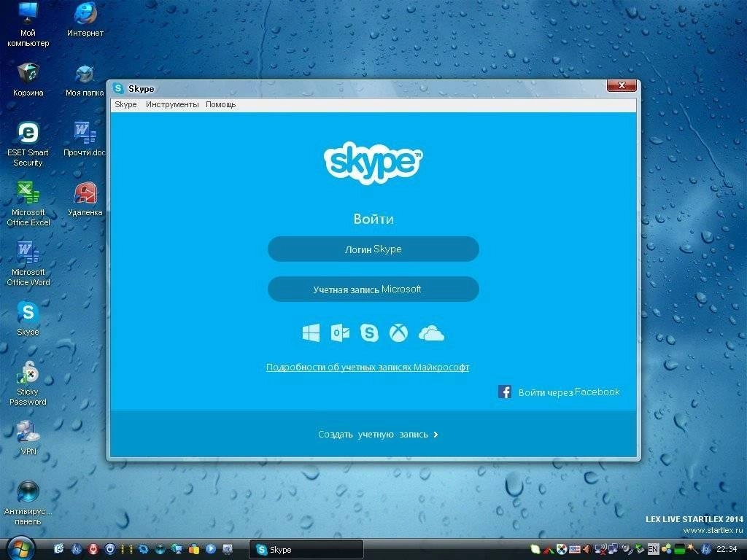The image size is (747, 560).
Task: Click the Учетная запись Microsoft button
Action: 373,289
